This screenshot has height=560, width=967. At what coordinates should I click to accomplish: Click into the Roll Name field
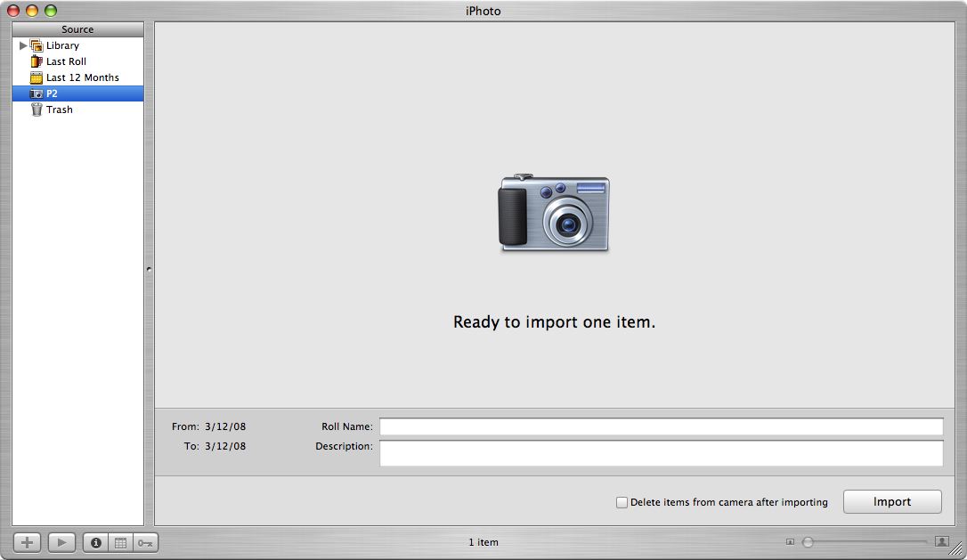661,426
